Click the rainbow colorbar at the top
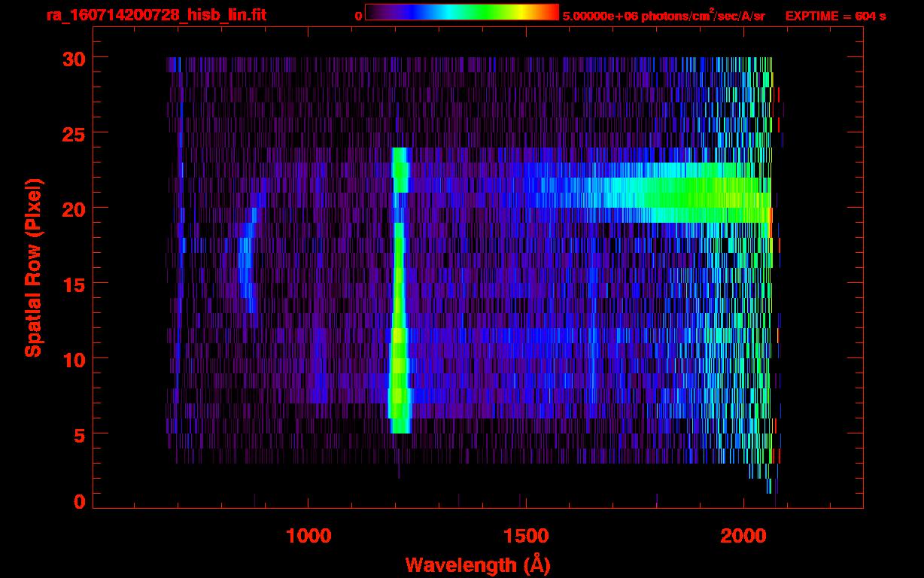924x578 pixels. [461, 12]
